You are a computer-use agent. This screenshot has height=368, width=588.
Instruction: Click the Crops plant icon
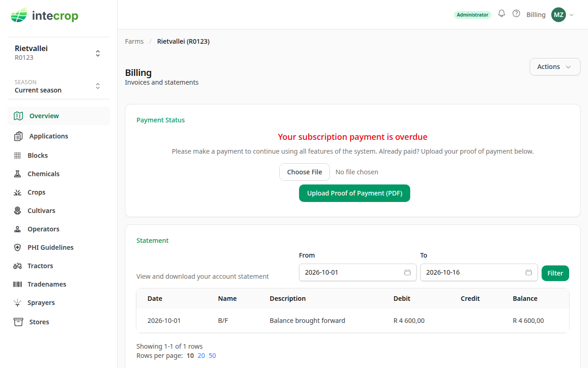tap(17, 192)
